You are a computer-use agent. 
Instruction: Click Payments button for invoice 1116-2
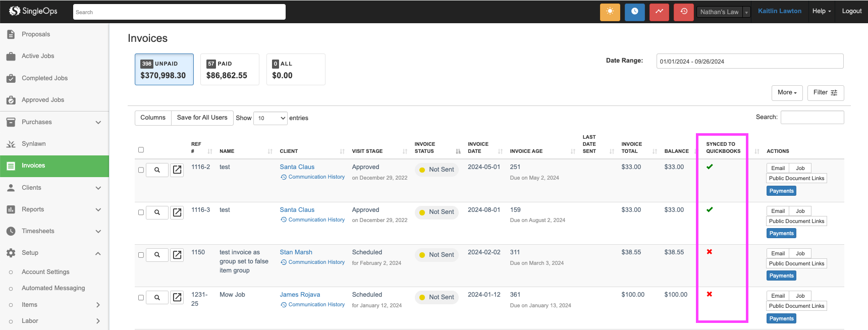click(x=781, y=191)
